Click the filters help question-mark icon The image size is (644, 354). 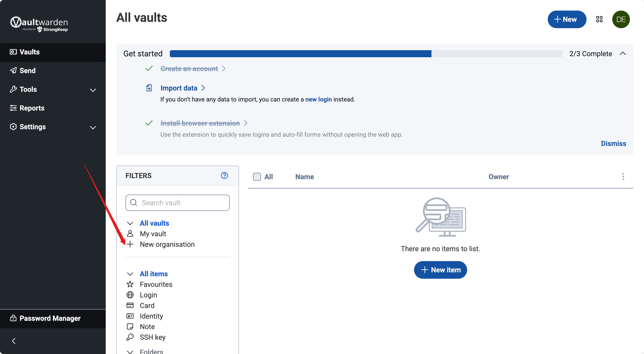pyautogui.click(x=224, y=175)
